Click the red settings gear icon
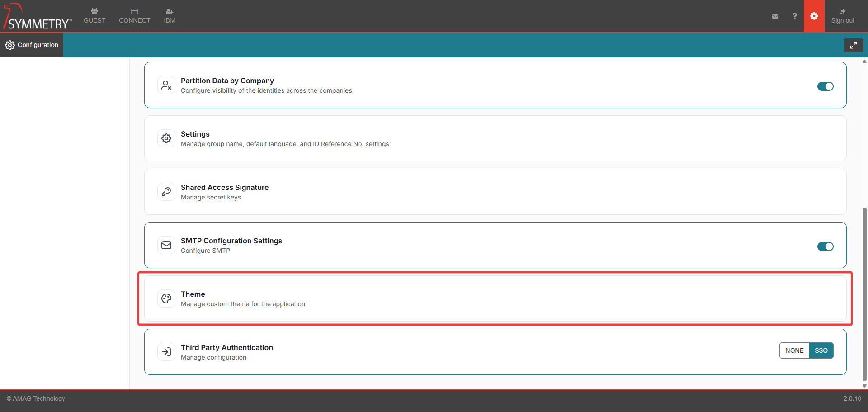Image resolution: width=868 pixels, height=412 pixels. point(814,16)
